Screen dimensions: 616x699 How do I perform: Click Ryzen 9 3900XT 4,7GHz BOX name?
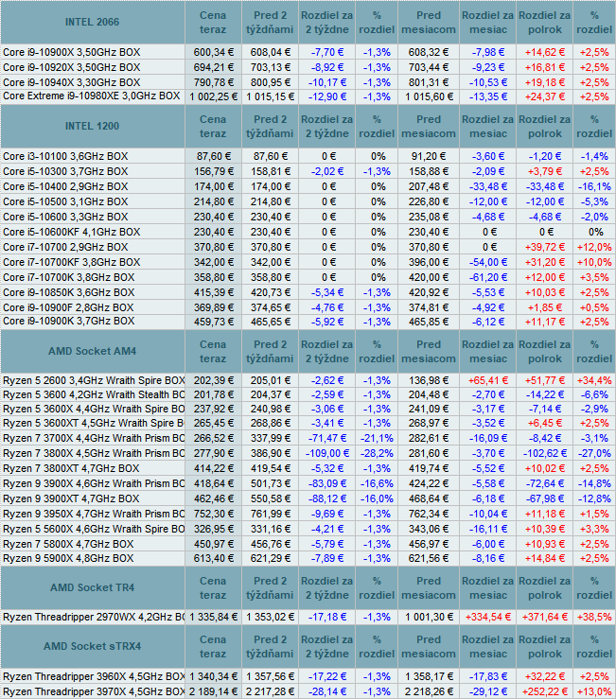[x=71, y=499]
